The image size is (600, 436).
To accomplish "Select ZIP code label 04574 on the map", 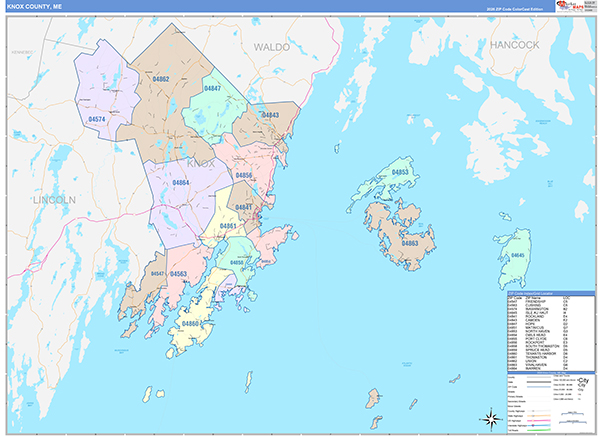I will click(x=97, y=119).
